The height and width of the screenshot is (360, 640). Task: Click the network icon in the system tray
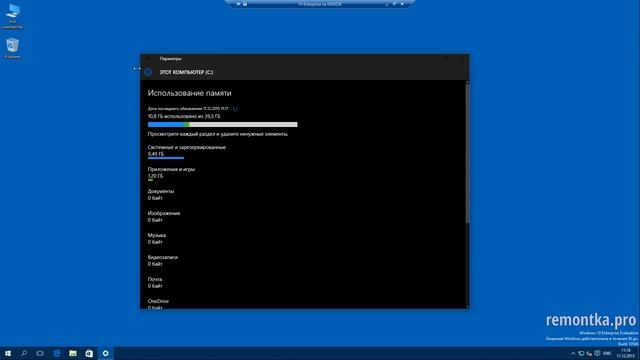pyautogui.click(x=581, y=353)
